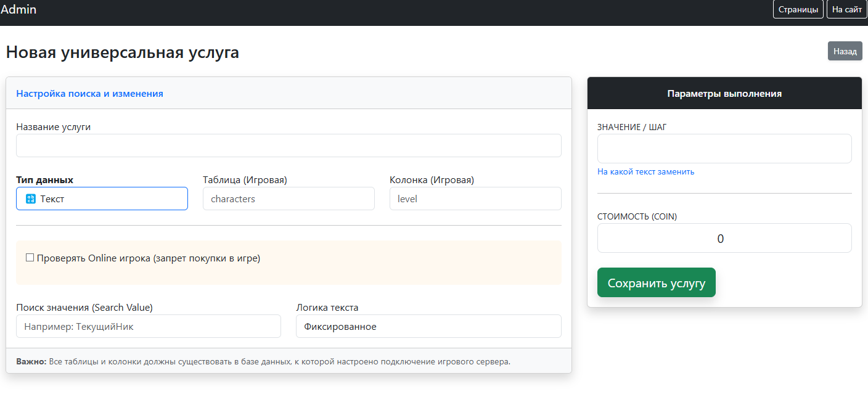Click the Новая универсальная услуга page title
This screenshot has width=868, height=410.
click(x=122, y=52)
